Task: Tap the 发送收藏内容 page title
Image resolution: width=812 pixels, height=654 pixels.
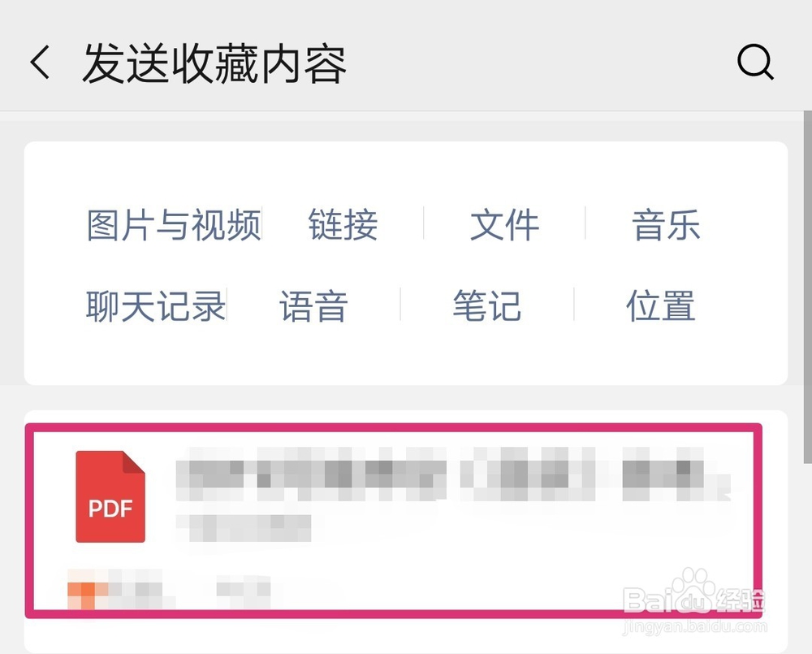Action: (214, 63)
